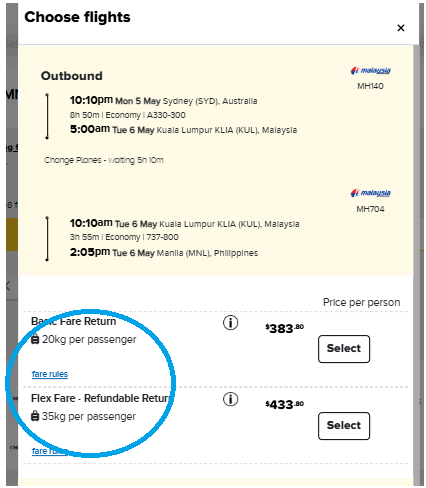
Task: Open fare rules under Basic Fare Return
Action: 50,374
